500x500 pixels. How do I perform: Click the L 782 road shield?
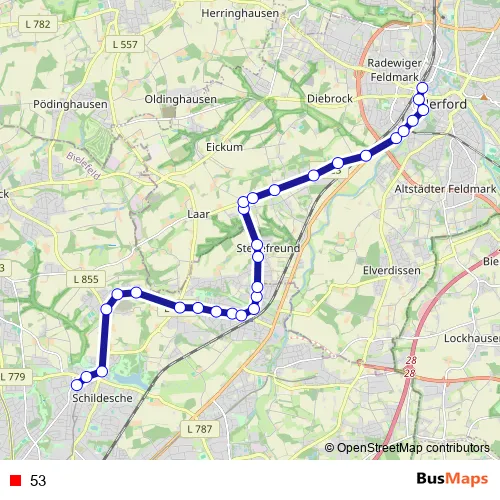[38, 24]
